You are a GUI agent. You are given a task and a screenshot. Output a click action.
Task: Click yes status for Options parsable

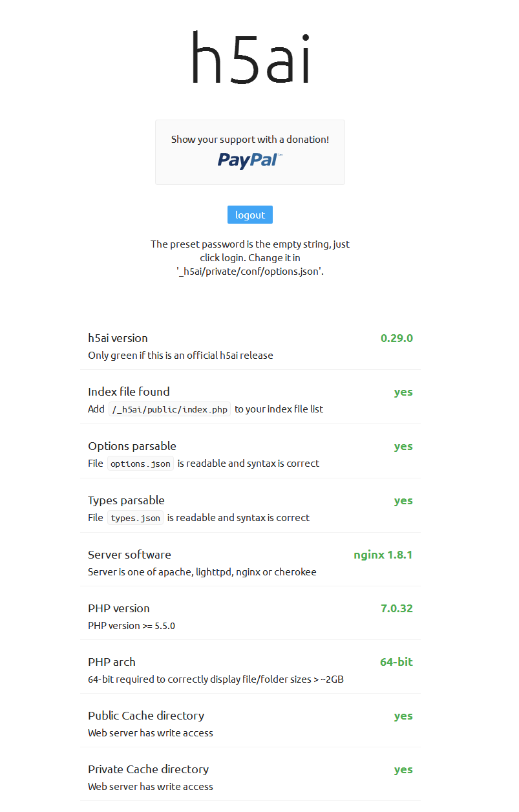403,447
